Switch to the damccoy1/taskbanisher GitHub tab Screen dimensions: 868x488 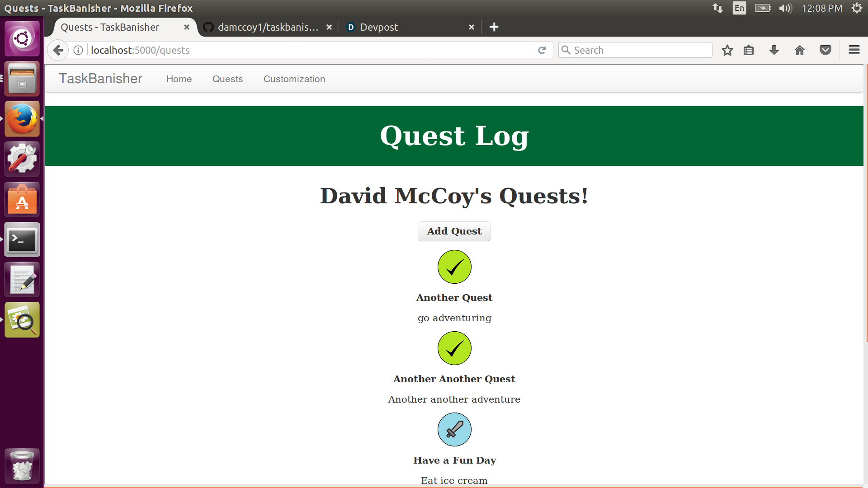pyautogui.click(x=268, y=27)
